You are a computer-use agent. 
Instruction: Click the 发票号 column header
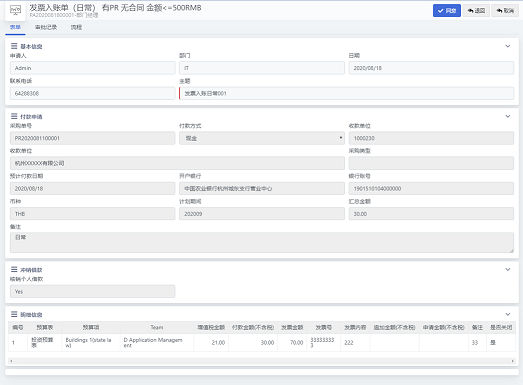(324, 328)
